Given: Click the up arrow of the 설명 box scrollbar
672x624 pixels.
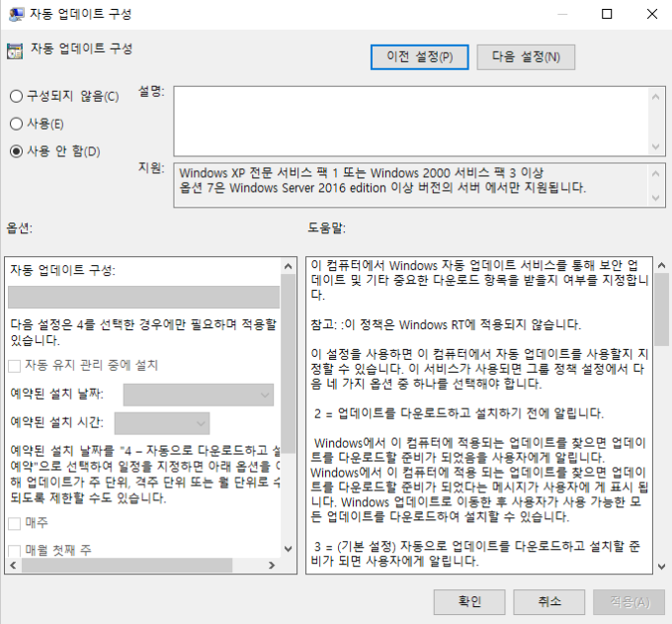Looking at the screenshot, I should click(656, 97).
